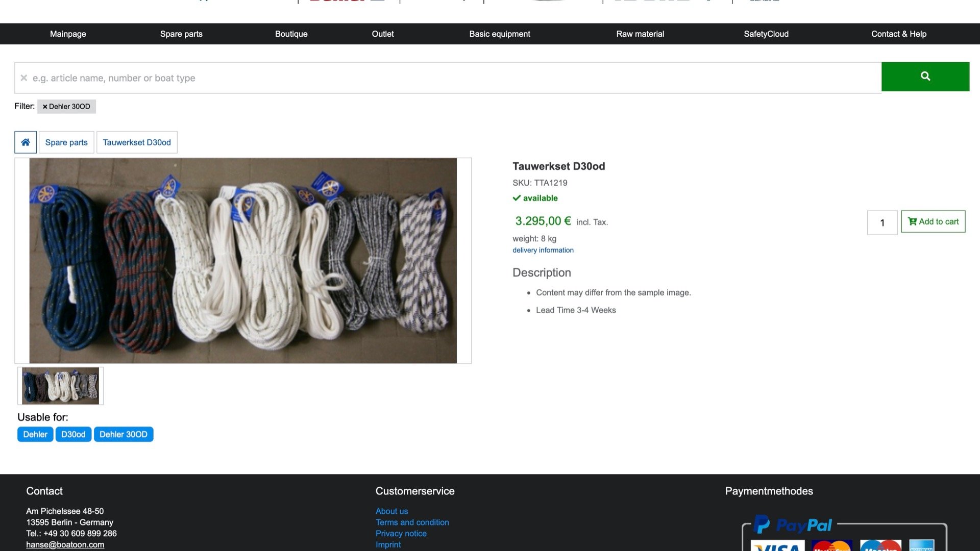
Task: Focus the article search input field
Action: [x=449, y=78]
